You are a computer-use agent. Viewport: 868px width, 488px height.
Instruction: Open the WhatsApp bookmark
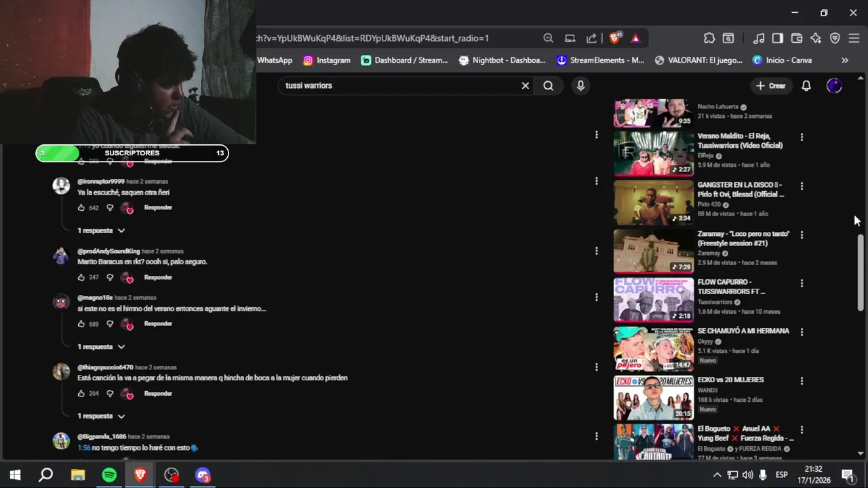tap(274, 60)
